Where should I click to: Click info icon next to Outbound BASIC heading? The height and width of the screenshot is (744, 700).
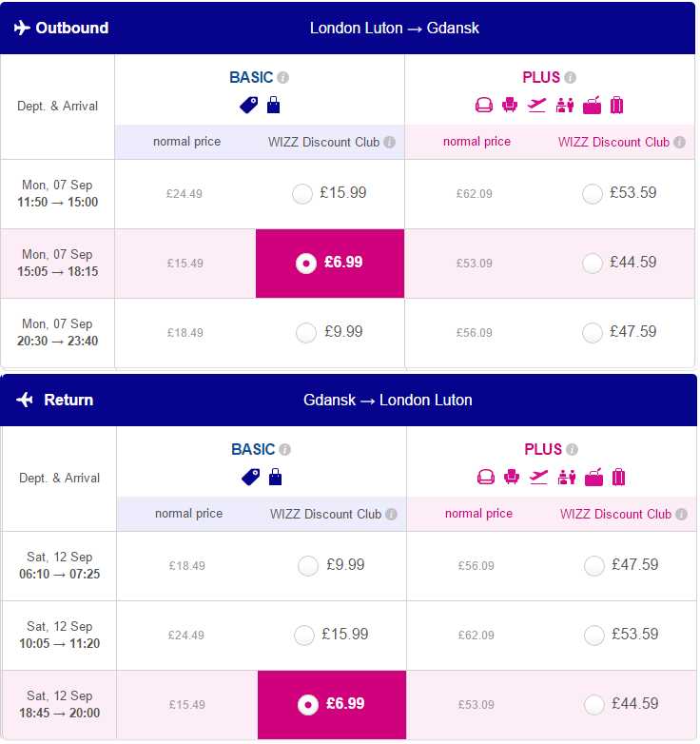pos(283,77)
